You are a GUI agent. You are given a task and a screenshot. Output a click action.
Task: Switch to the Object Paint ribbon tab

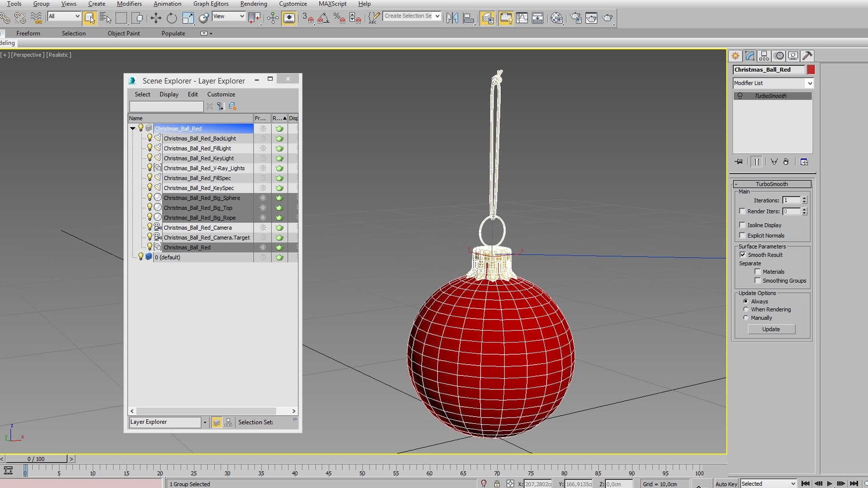coord(123,33)
